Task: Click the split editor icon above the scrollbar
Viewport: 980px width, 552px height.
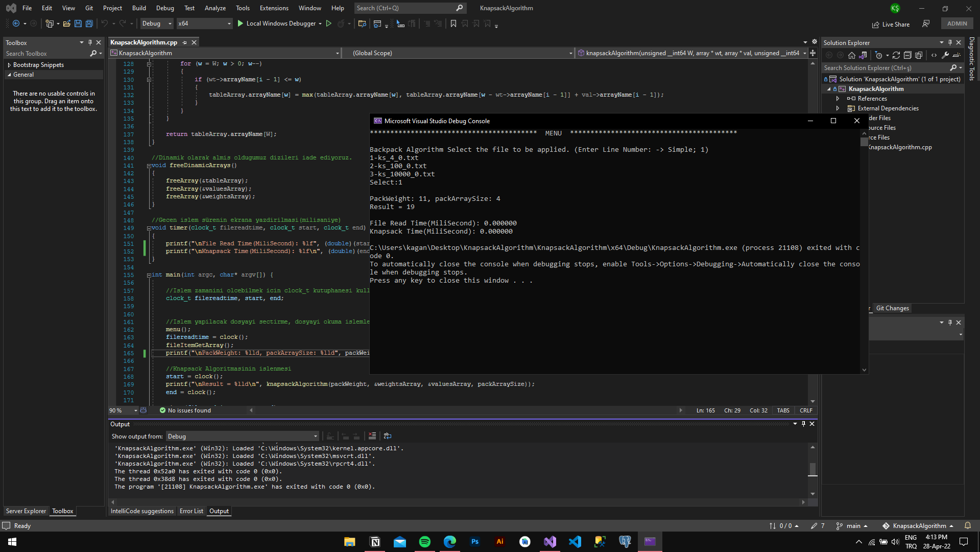Action: click(812, 53)
